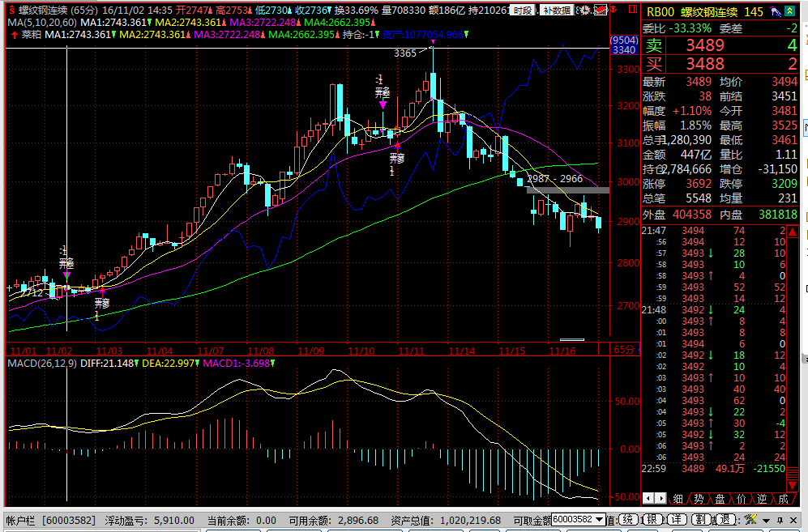
Task: Click the left scroll arrow beside tabs
Action: pos(648,498)
